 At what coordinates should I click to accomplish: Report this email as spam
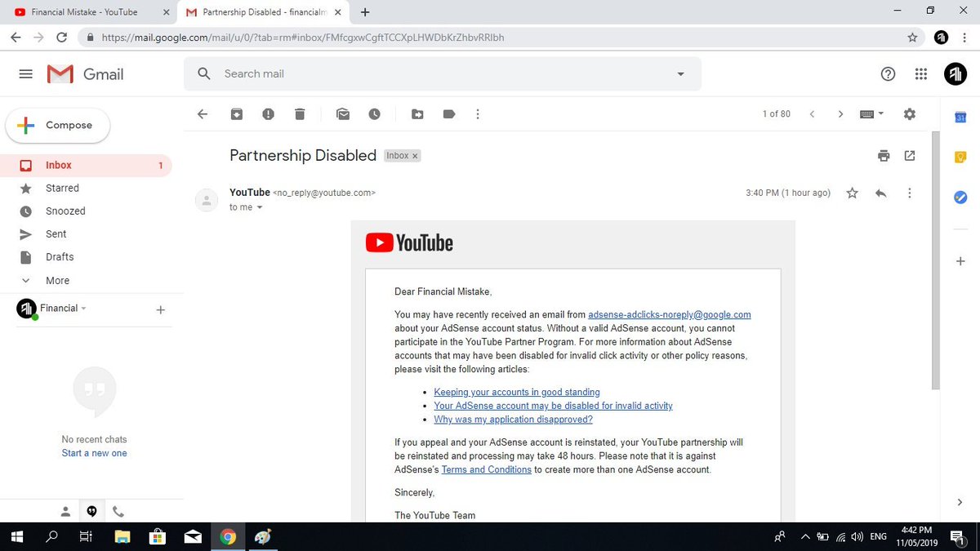click(268, 114)
